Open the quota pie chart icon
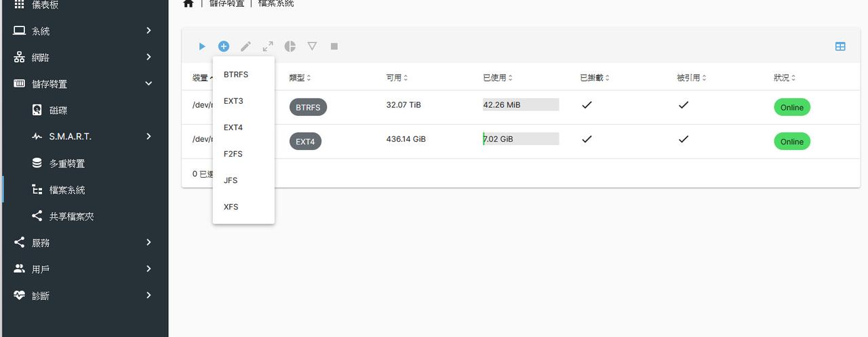This screenshot has width=868, height=337. [x=290, y=46]
